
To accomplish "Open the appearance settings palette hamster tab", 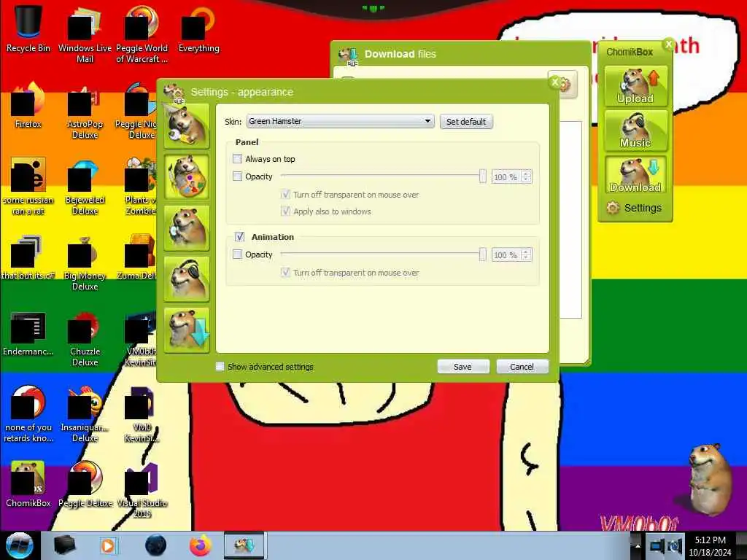I will (x=186, y=176).
